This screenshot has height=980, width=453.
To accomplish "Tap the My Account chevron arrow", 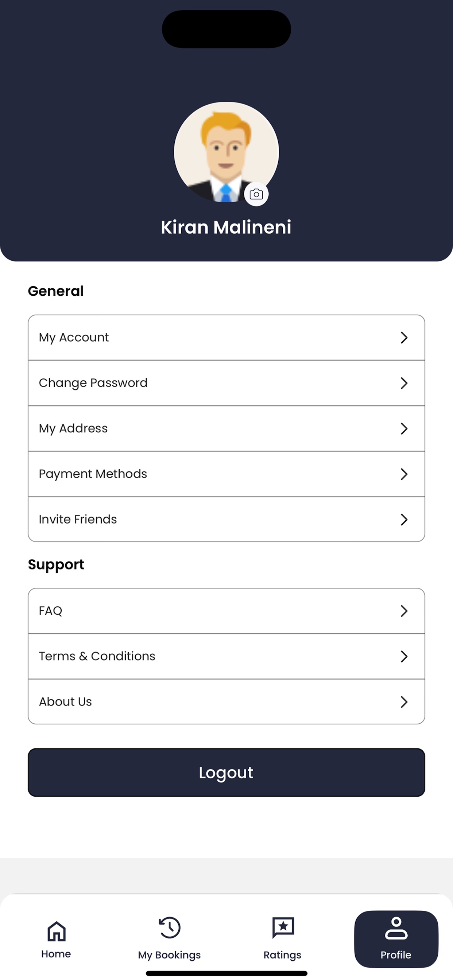I will (404, 338).
